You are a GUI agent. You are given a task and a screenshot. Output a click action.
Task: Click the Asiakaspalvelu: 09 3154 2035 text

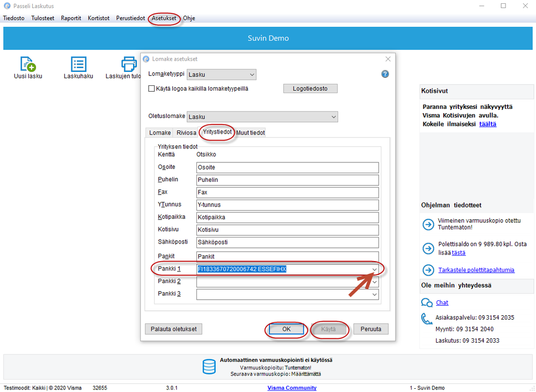475,317
